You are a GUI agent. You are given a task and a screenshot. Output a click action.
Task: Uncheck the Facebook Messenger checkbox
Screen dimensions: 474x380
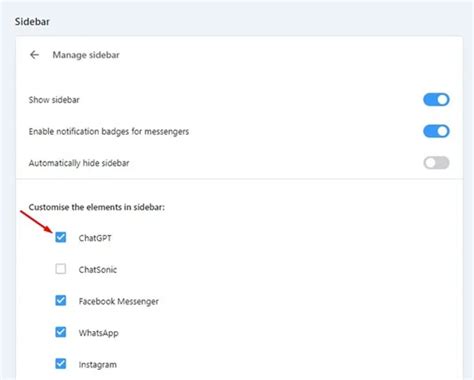point(61,300)
